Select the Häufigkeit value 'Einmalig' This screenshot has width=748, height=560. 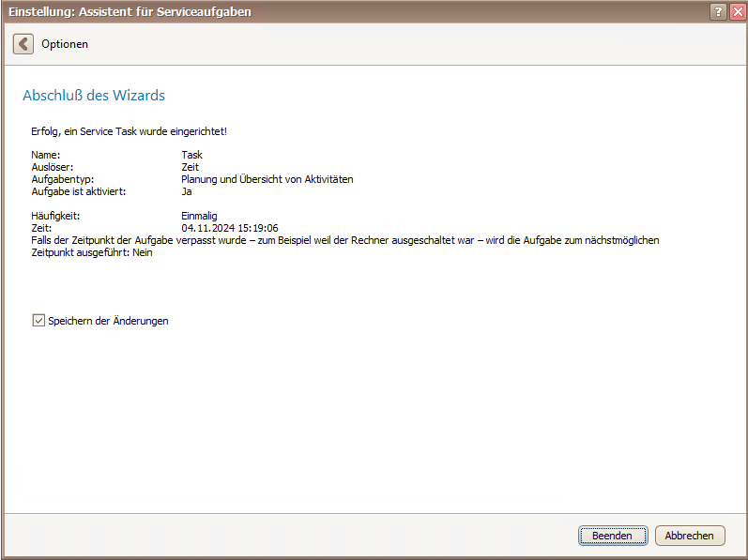click(199, 216)
